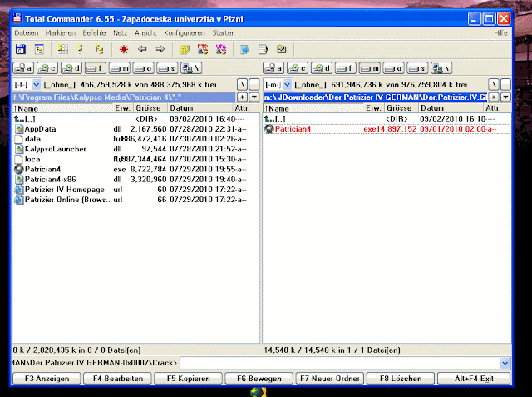This screenshot has height=397, width=532.
Task: Select drive s in left panel drive bar
Action: [x=167, y=68]
